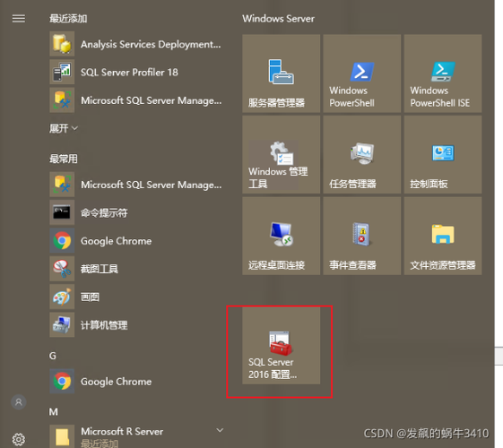Open Google Chrome under letter G
The height and width of the screenshot is (448, 503).
click(x=135, y=382)
